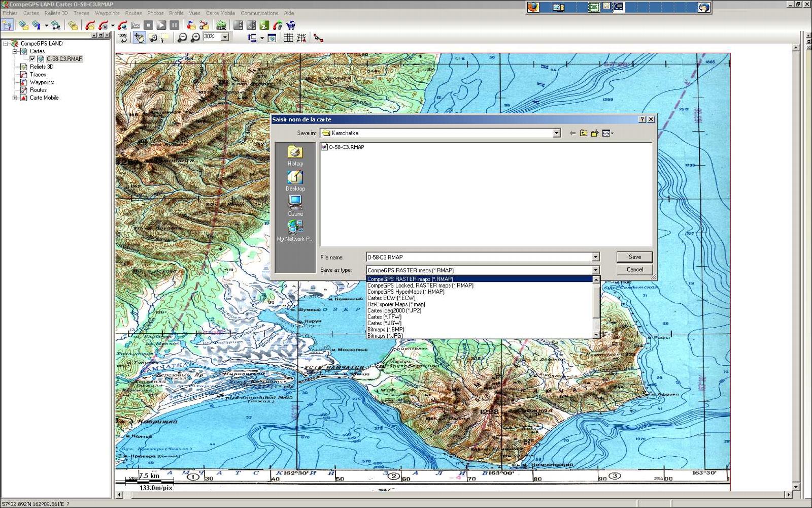Click inside the File name field

[x=479, y=257]
